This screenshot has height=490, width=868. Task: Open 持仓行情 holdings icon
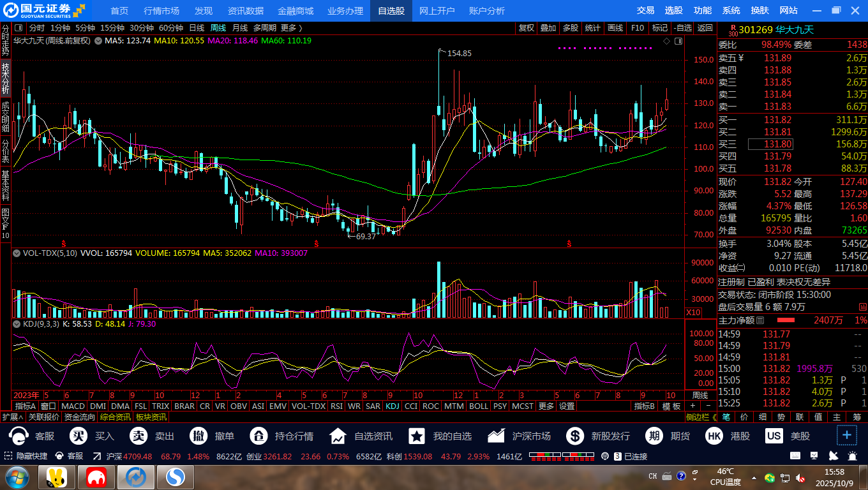(258, 436)
